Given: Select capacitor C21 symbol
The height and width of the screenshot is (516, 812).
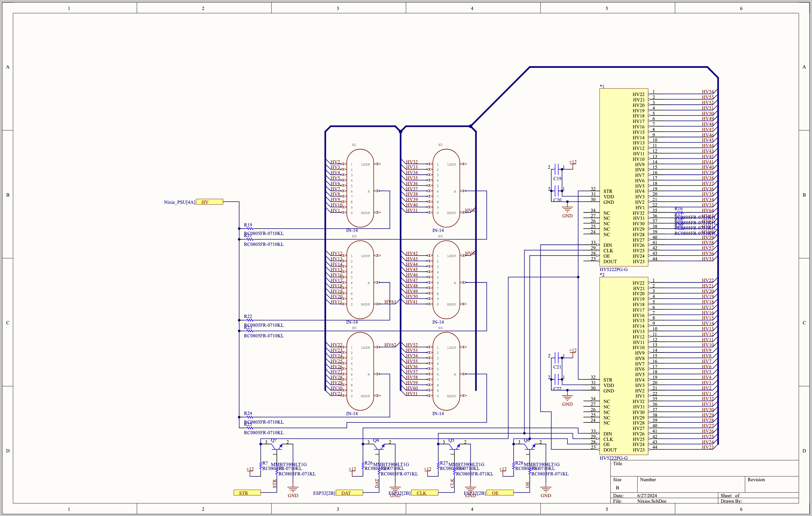Looking at the screenshot, I should (x=557, y=358).
